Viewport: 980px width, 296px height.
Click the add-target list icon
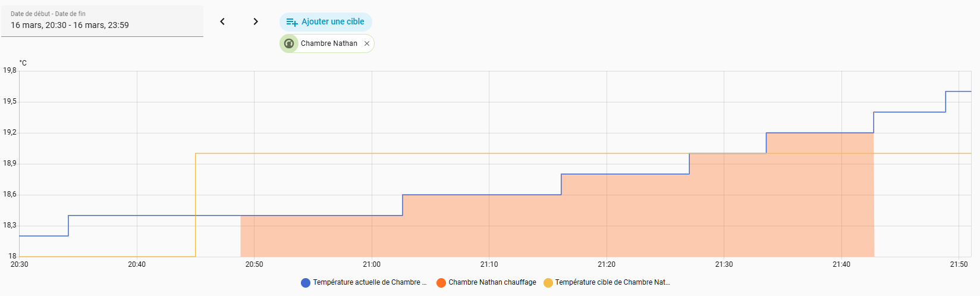(x=291, y=22)
